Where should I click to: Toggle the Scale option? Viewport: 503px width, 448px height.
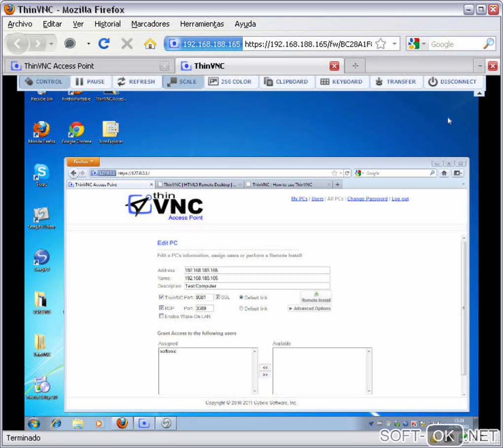[182, 82]
